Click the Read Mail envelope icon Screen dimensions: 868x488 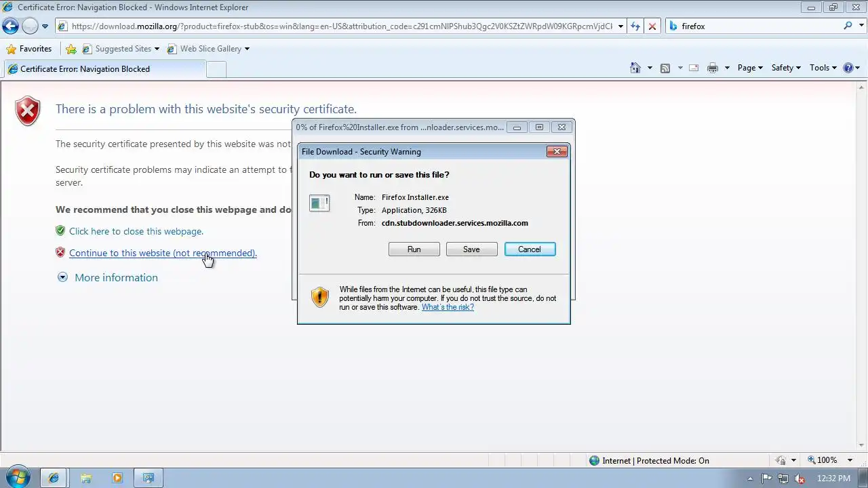(694, 68)
